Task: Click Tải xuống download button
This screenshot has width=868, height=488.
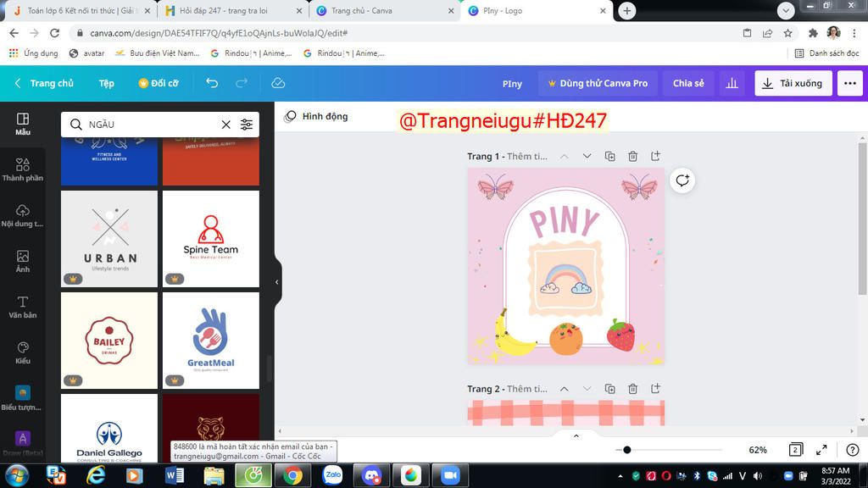Action: point(793,83)
